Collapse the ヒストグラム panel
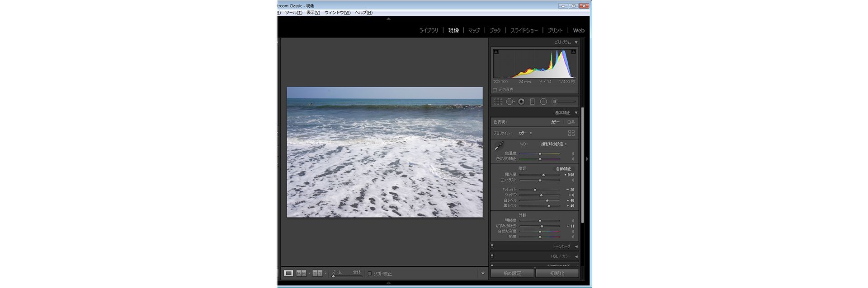This screenshot has height=288, width=868. pyautogui.click(x=576, y=42)
